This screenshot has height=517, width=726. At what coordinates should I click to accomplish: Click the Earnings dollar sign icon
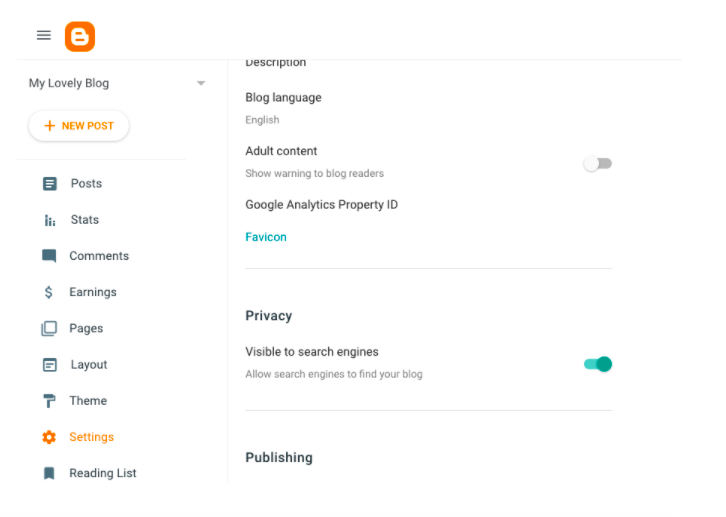tap(49, 292)
